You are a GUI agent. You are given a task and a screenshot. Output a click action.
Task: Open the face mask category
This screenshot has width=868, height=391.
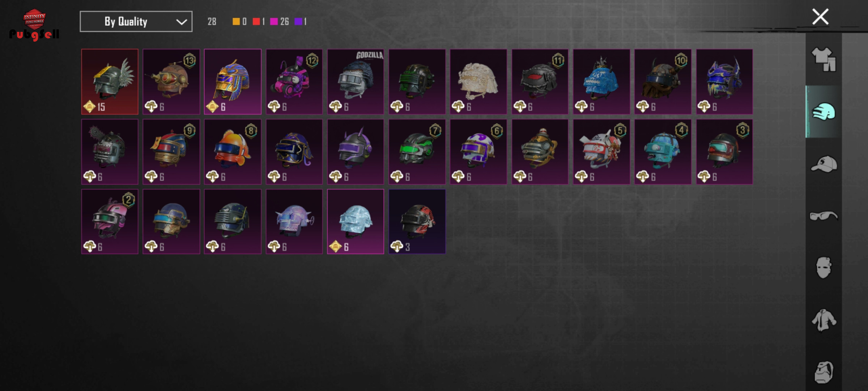[824, 268]
